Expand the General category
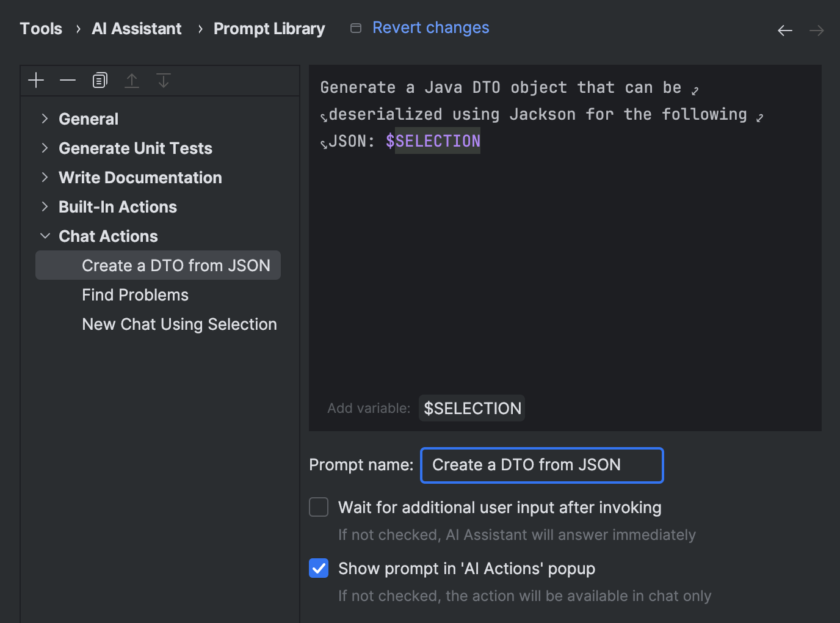Image resolution: width=840 pixels, height=623 pixels. tap(45, 118)
